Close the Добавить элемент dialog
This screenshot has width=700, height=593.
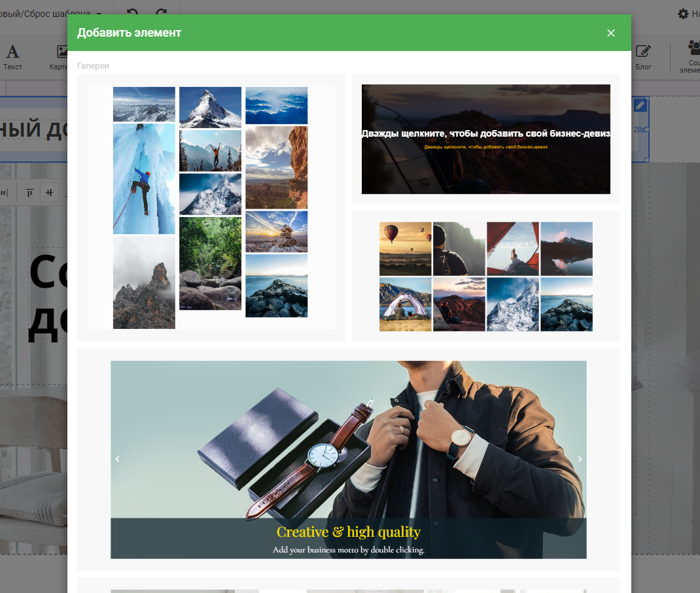[611, 33]
